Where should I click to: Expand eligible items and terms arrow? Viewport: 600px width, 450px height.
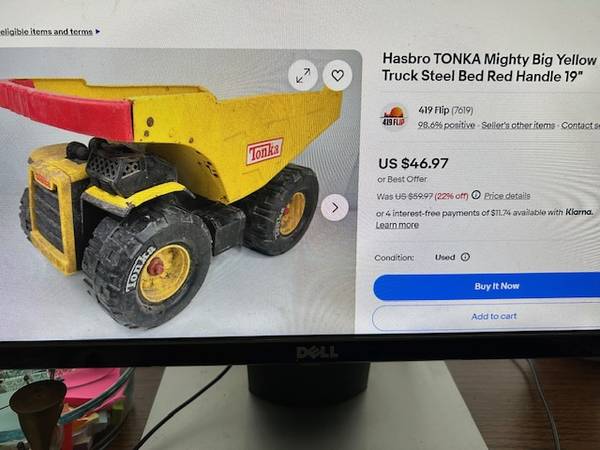click(x=98, y=32)
